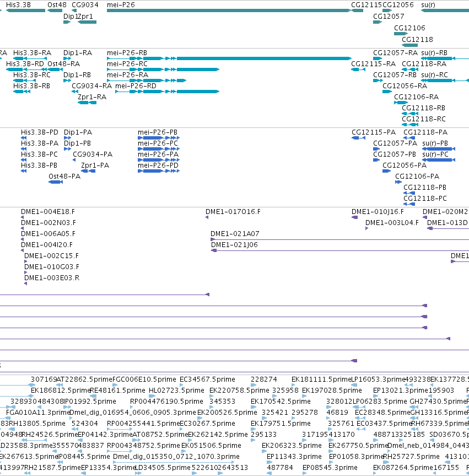469x476 pixels.
Task: Click the CG12118-RC transcript label
Action: (423, 119)
